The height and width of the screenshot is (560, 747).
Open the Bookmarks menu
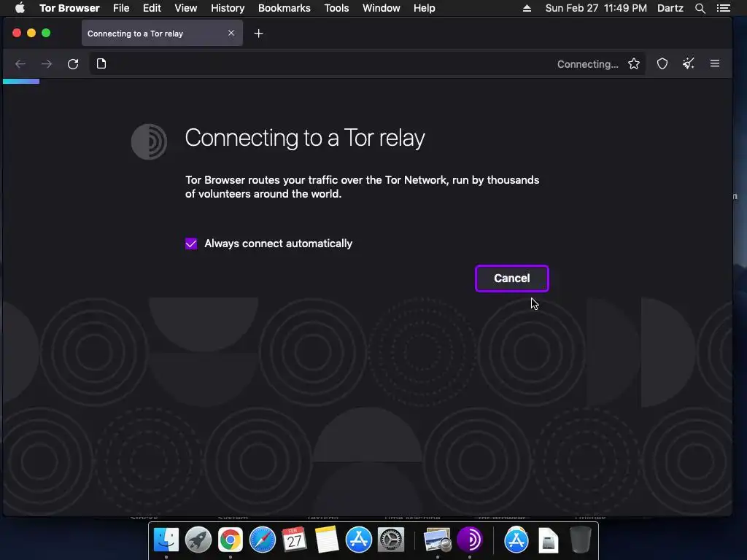[285, 8]
